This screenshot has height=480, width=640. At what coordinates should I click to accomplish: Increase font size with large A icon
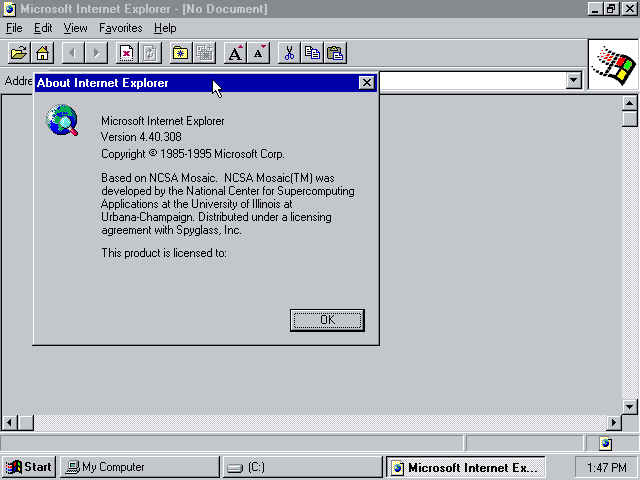235,53
